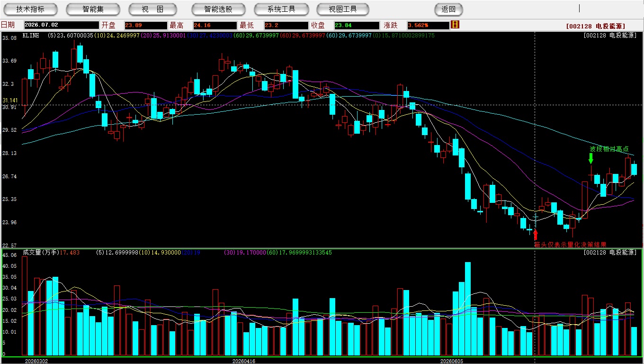Open 智能选股 stock screener

pyautogui.click(x=218, y=9)
